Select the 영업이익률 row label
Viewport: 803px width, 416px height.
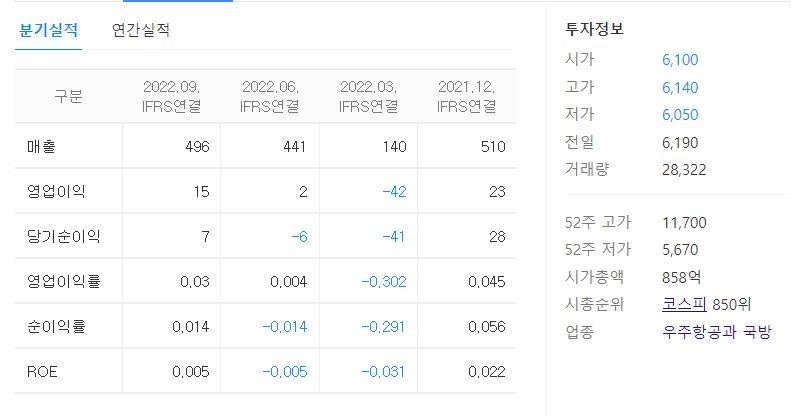click(x=64, y=282)
